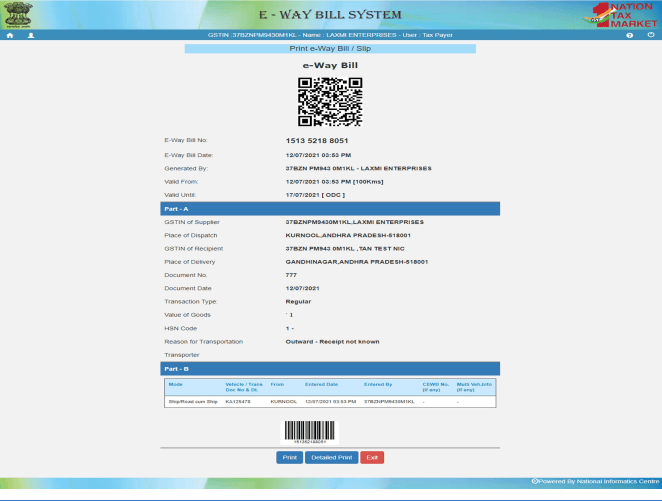Click Powered By National Informatics Centre footer
This screenshot has height=501, width=662.
point(595,482)
